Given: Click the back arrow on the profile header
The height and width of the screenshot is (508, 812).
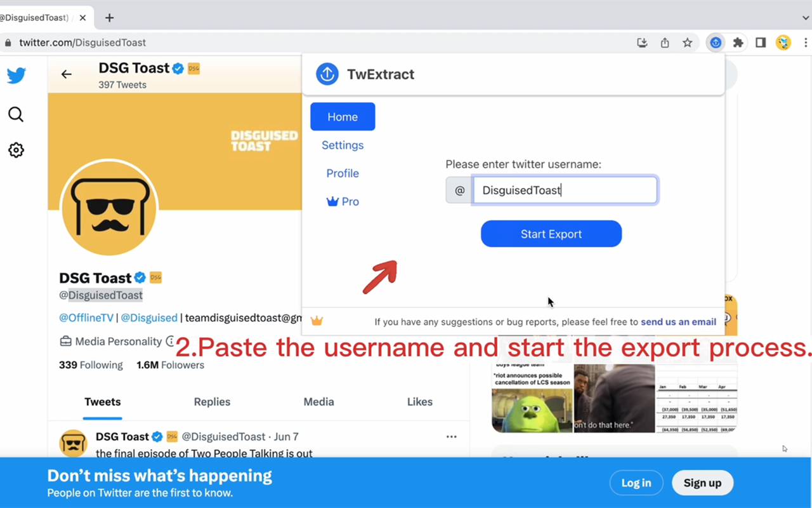Looking at the screenshot, I should point(67,74).
